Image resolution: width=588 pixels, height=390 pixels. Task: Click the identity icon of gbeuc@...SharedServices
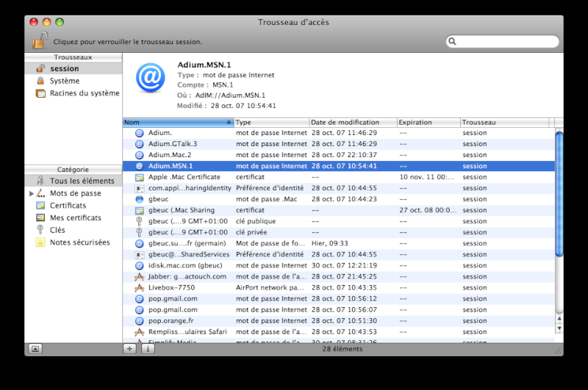[139, 254]
